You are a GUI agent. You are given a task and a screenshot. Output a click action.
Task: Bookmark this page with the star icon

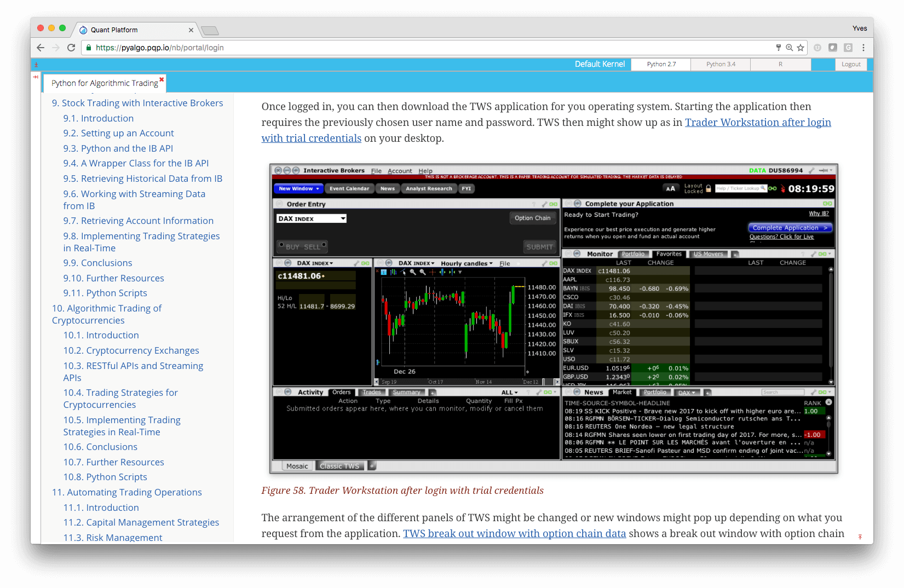coord(801,48)
